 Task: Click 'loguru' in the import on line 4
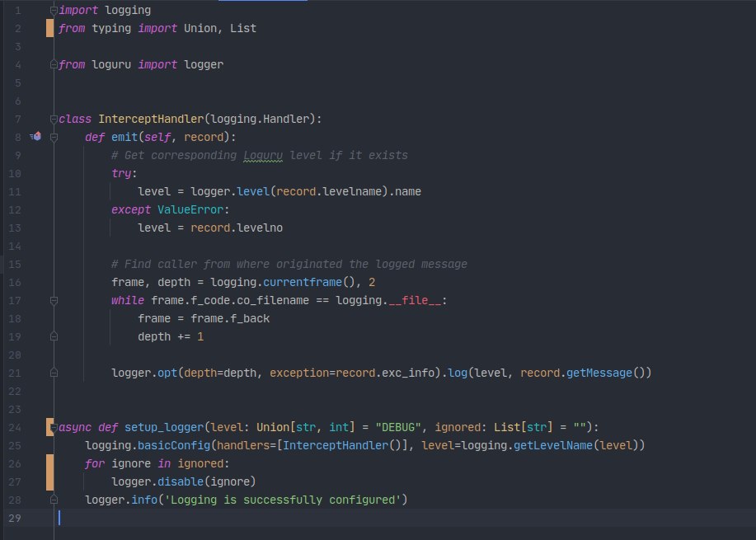pyautogui.click(x=111, y=64)
